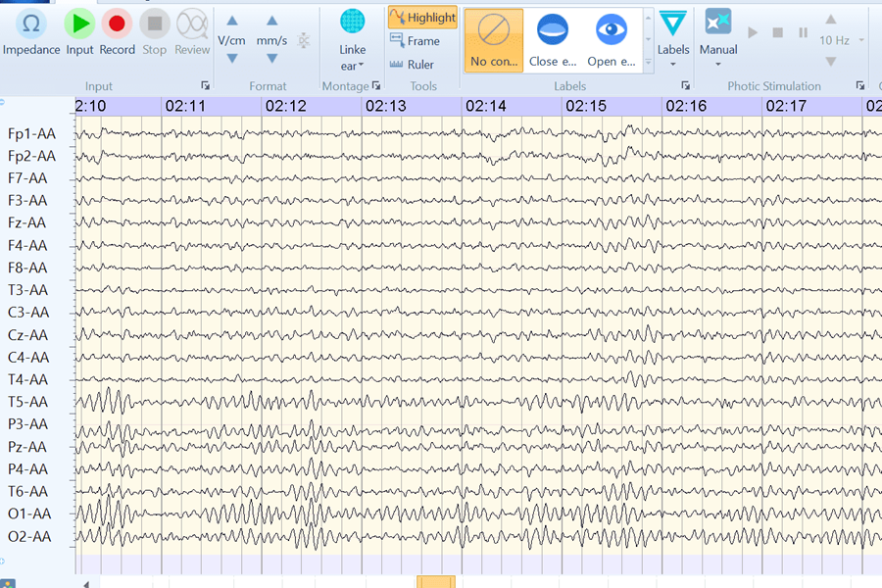Image resolution: width=882 pixels, height=588 pixels.
Task: Increase the V/cm sensitivity arrow up
Action: (231, 22)
